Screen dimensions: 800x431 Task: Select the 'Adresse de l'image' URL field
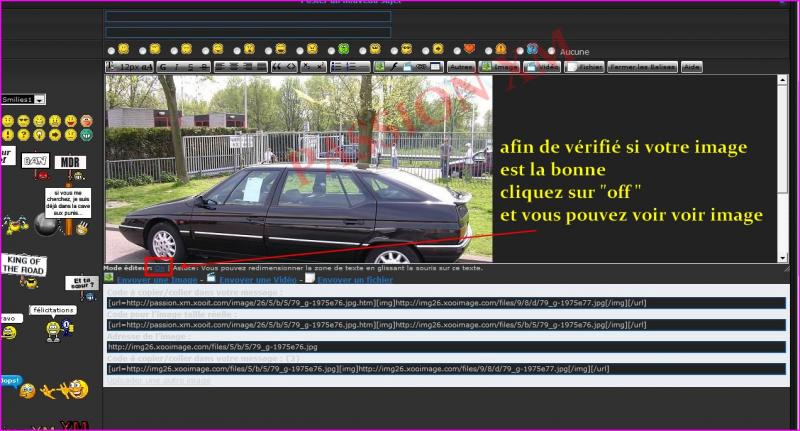click(x=446, y=347)
